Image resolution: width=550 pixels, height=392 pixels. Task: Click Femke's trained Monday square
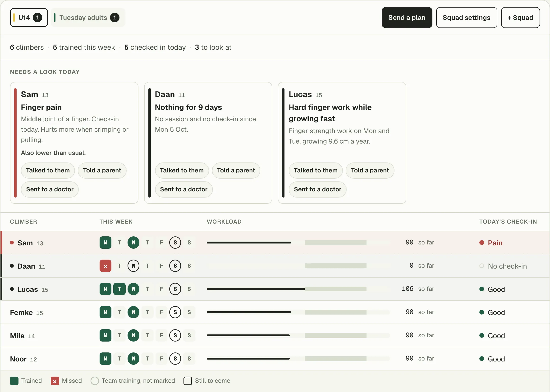pyautogui.click(x=105, y=312)
